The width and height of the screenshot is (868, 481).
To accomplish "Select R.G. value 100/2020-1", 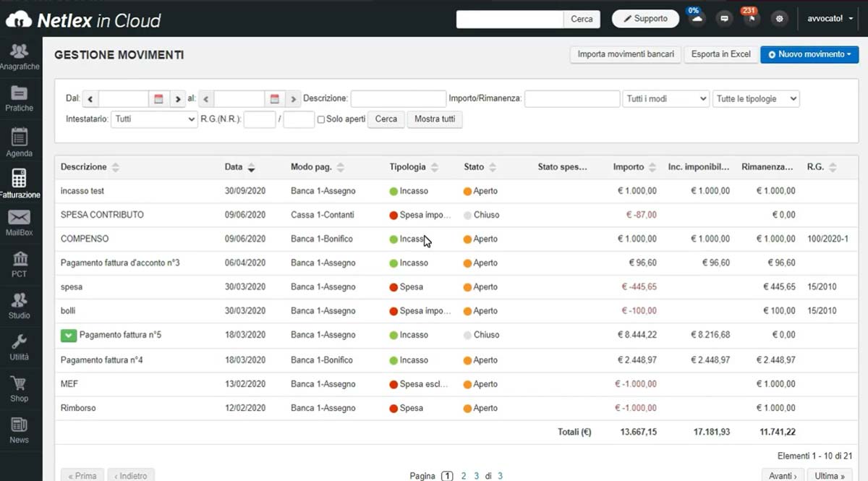I will [828, 239].
